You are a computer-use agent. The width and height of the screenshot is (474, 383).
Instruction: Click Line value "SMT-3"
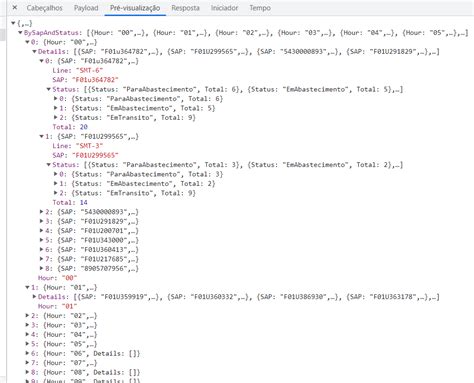point(89,146)
